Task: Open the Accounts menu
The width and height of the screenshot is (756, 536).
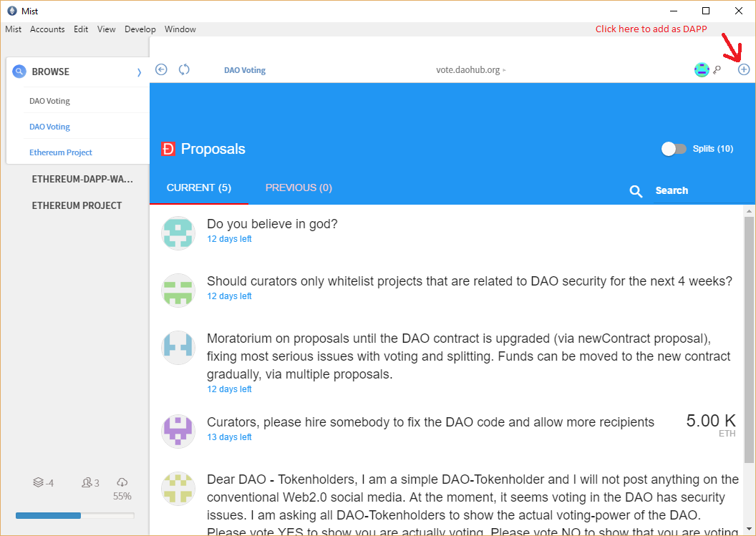Action: (47, 29)
